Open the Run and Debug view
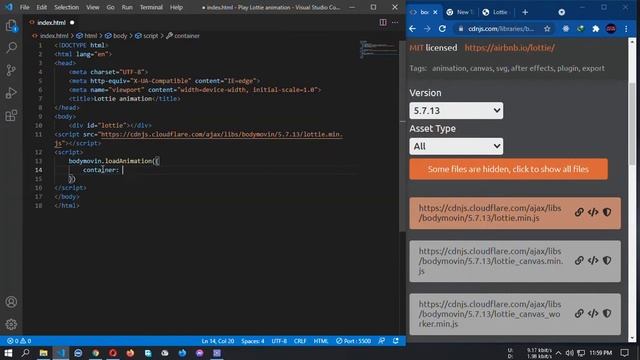The width and height of the screenshot is (640, 360). pyautogui.click(x=11, y=93)
